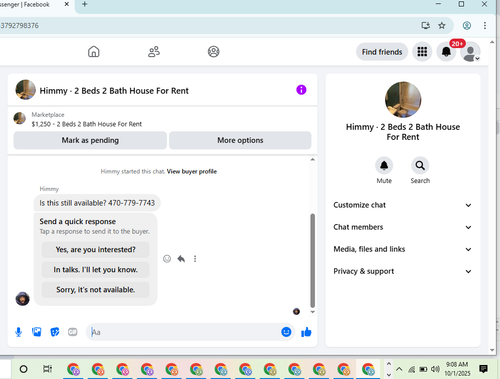Screen dimensions: 500x379
Task: Record a voice clip microphone icon
Action: [19, 332]
